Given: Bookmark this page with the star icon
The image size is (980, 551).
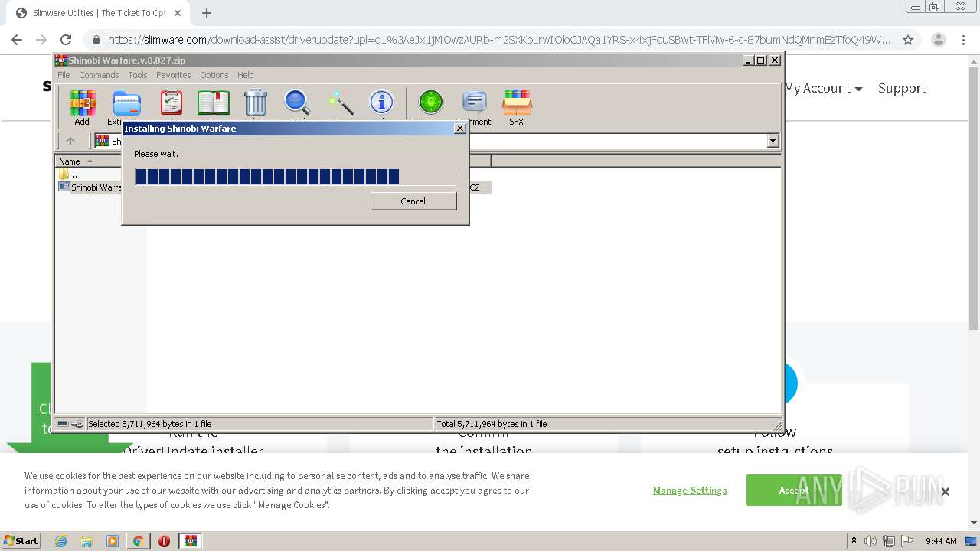Looking at the screenshot, I should tap(908, 40).
